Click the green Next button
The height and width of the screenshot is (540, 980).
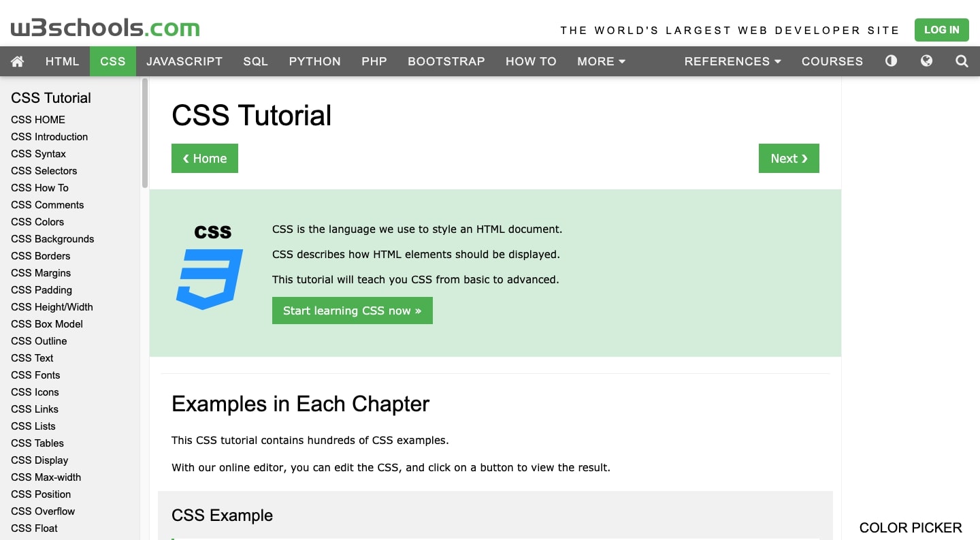[789, 158]
